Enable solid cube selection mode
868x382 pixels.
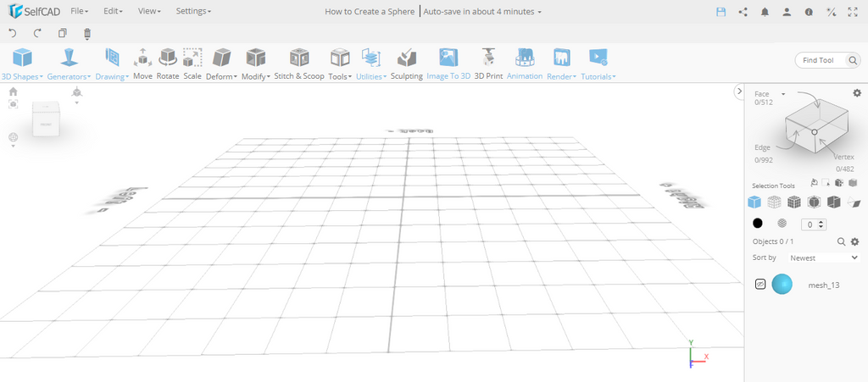click(x=754, y=202)
